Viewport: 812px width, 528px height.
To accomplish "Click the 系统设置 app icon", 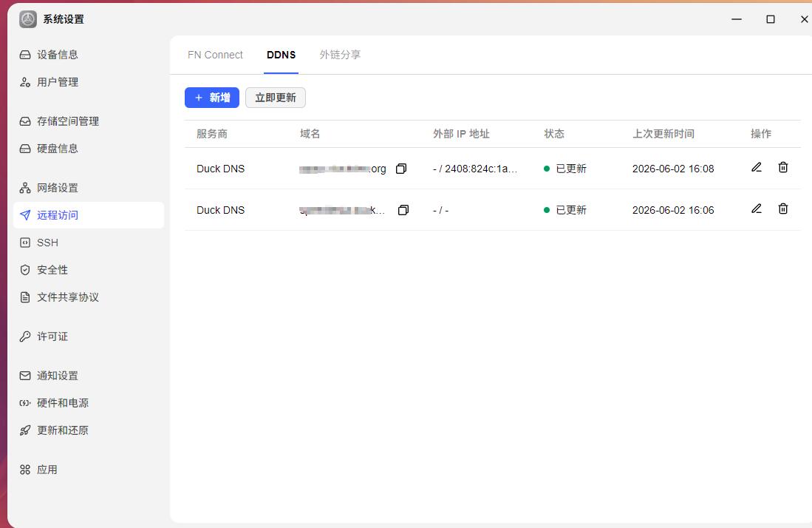I will (28, 19).
